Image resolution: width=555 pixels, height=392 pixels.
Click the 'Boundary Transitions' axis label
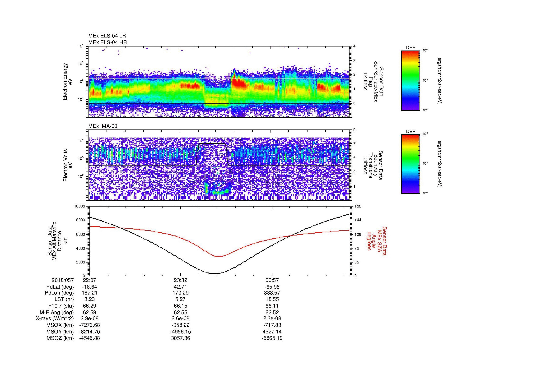coord(373,166)
